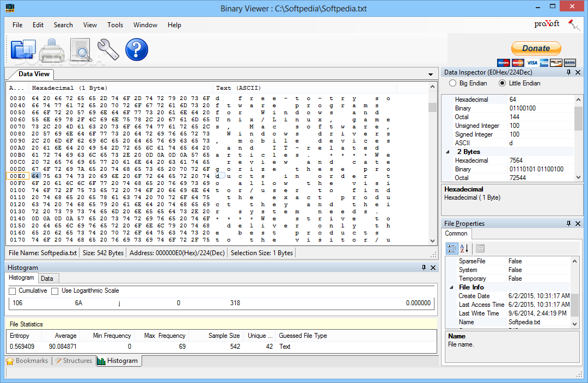Click the Hexadecimal (1 Byte) column header
The image size is (588, 383).
point(121,88)
